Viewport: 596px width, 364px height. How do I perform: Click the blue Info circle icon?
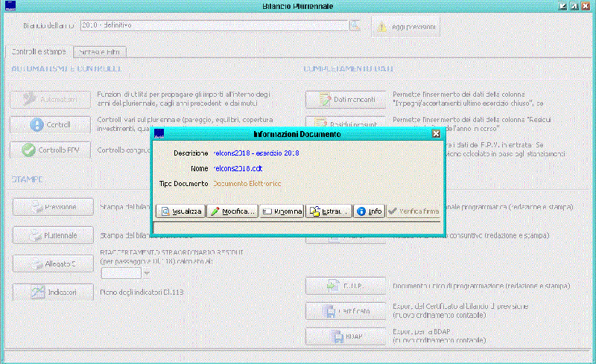(361, 211)
